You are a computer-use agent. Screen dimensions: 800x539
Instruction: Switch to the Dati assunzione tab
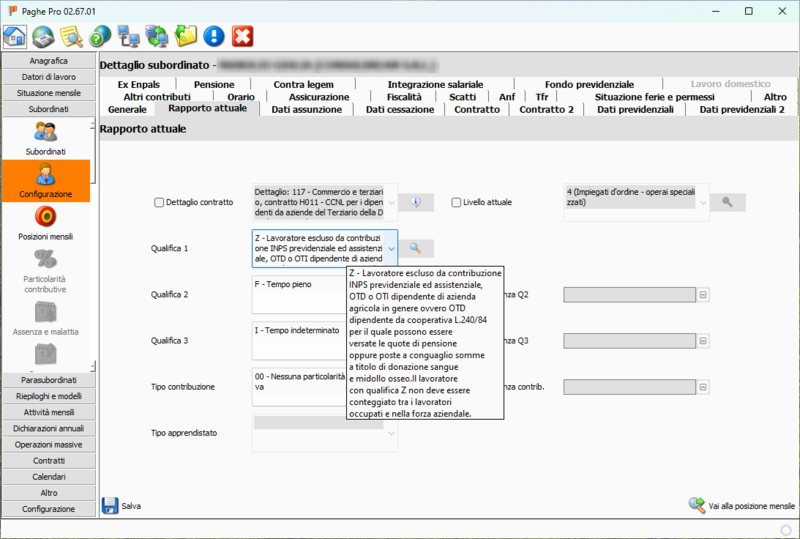pos(306,109)
